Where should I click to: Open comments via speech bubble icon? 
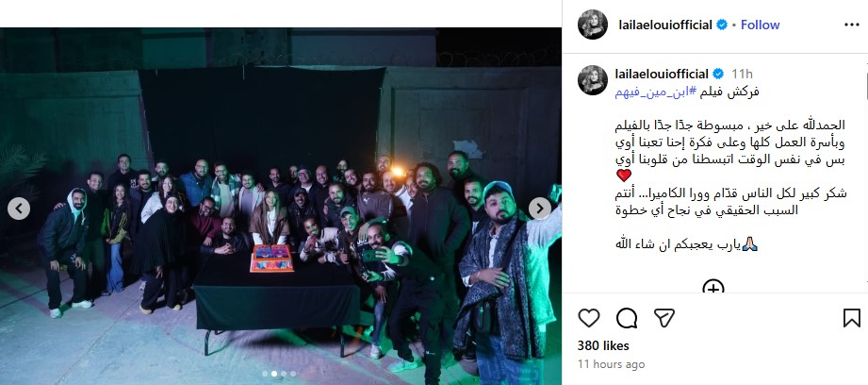click(626, 318)
